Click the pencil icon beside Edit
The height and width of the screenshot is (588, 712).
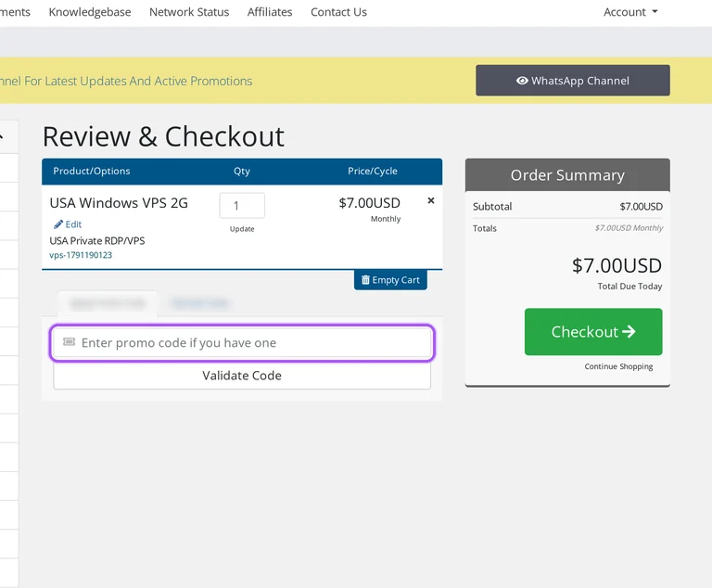click(x=58, y=224)
